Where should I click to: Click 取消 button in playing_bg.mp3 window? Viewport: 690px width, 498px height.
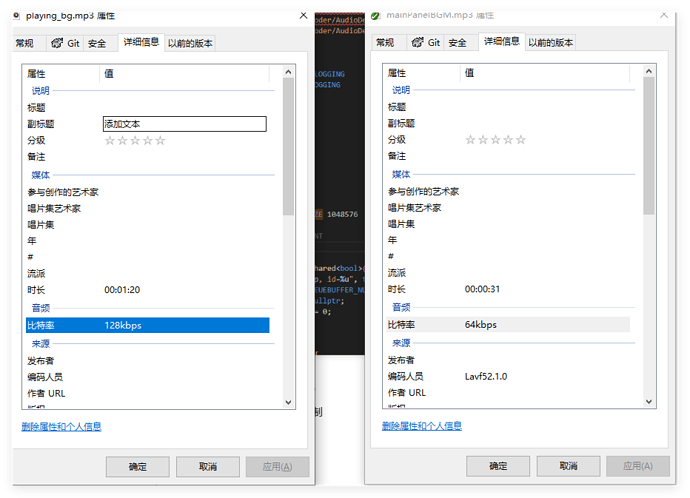208,467
